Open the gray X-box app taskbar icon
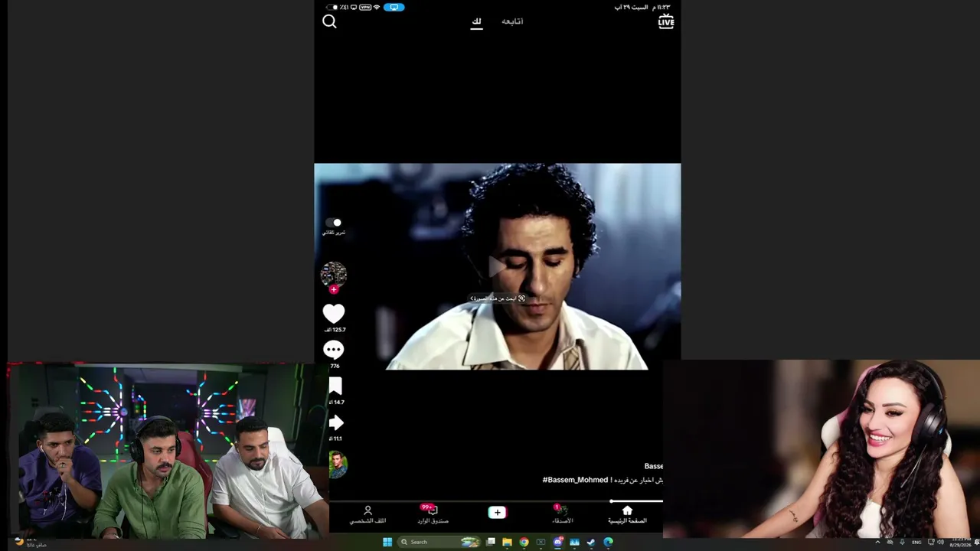 click(541, 542)
